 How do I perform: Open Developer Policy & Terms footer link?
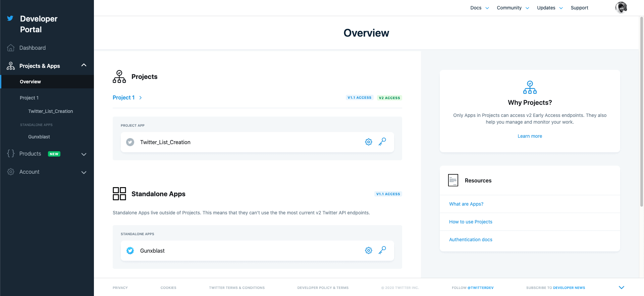323,288
